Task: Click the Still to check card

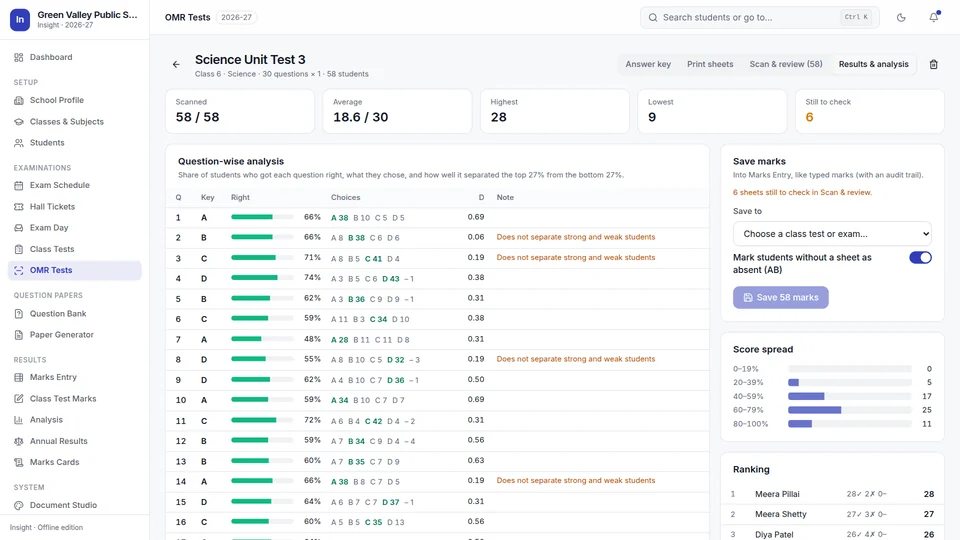Action: 869,111
